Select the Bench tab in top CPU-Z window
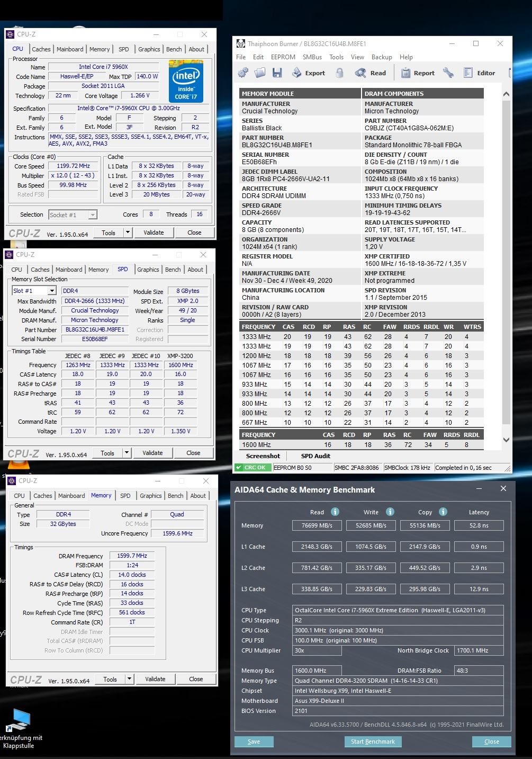This screenshot has height=759, width=532. click(174, 49)
